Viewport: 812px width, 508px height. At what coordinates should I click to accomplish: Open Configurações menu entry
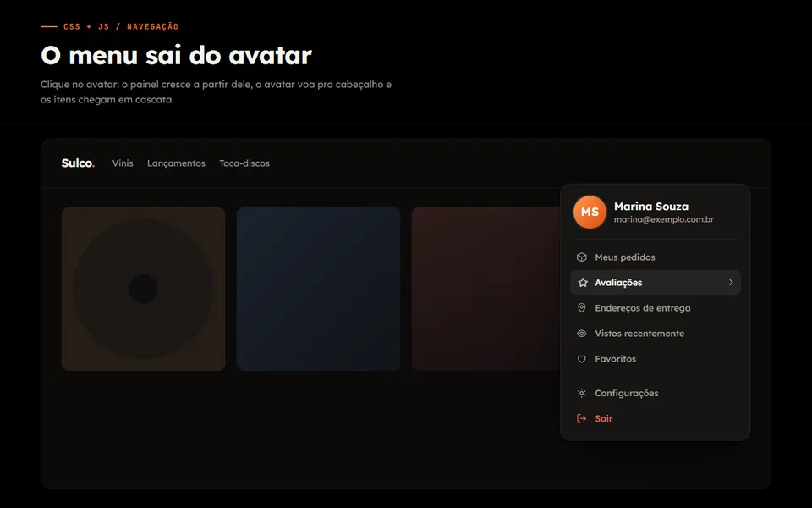coord(655,393)
